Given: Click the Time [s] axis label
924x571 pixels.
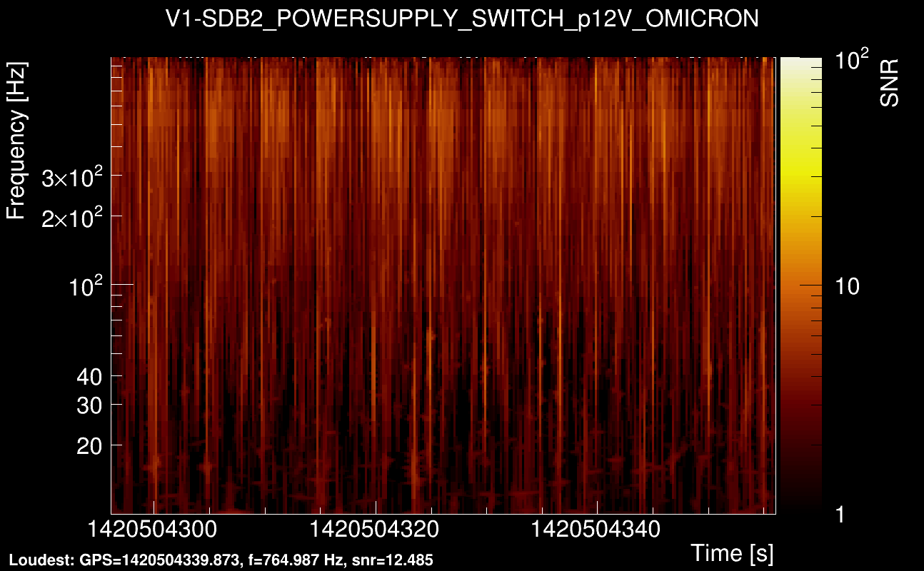Looking at the screenshot, I should [731, 552].
